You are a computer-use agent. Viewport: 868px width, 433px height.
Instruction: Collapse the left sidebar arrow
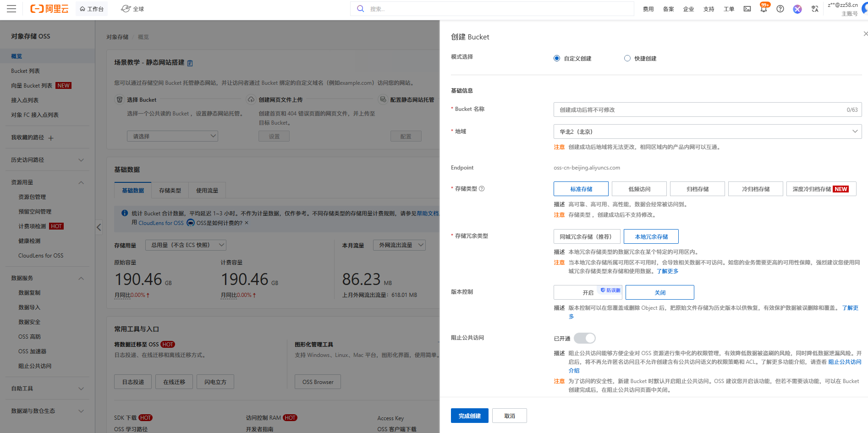click(x=99, y=227)
